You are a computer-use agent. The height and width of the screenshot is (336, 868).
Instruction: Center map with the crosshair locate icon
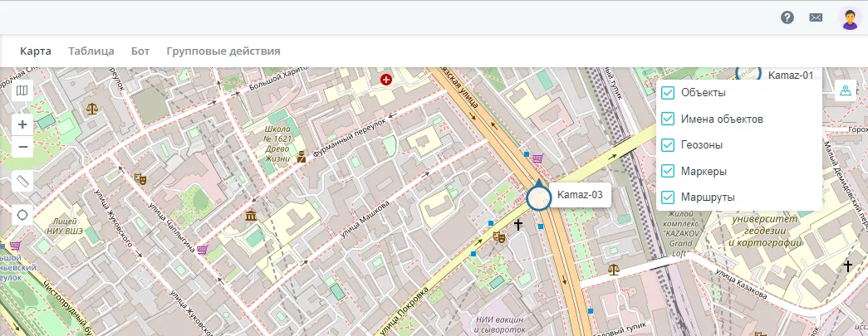pyautogui.click(x=22, y=215)
